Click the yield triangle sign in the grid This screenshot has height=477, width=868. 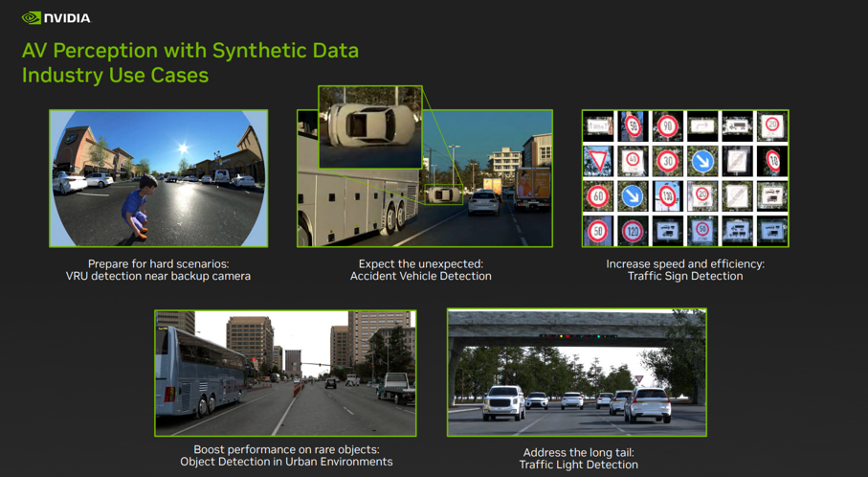[597, 161]
